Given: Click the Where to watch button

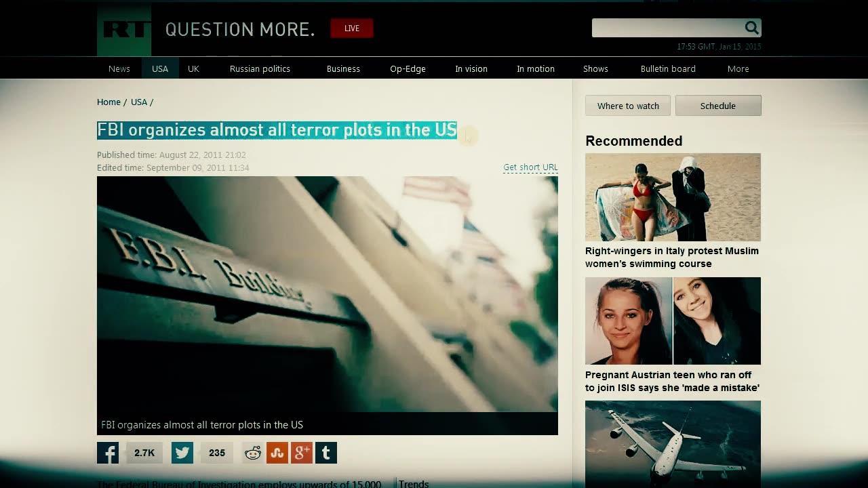Looking at the screenshot, I should (x=628, y=106).
